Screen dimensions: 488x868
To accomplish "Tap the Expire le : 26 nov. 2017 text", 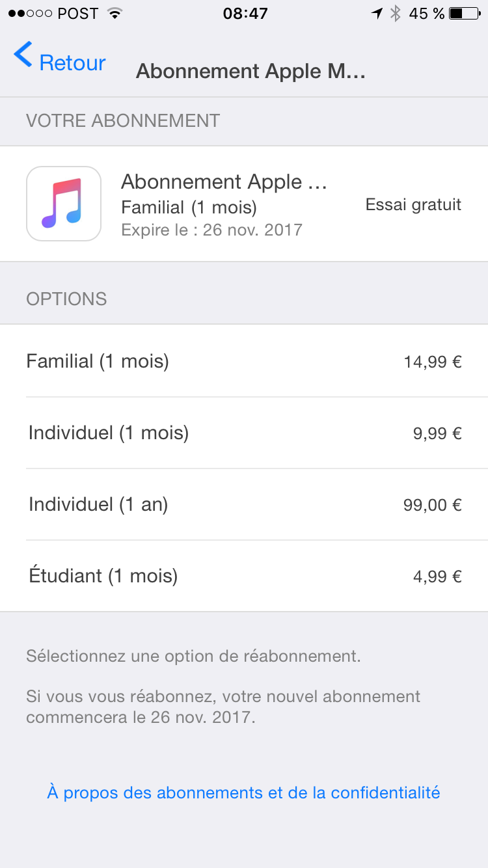I will [x=211, y=230].
